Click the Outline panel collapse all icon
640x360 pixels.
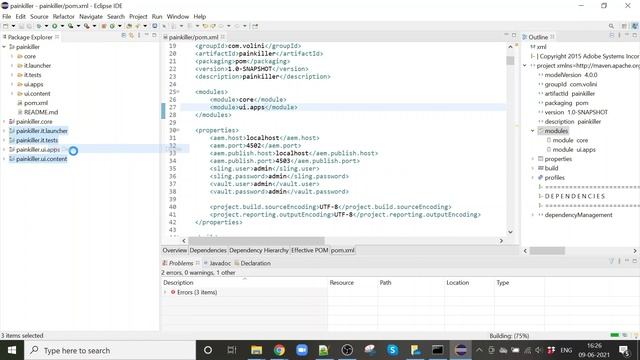point(611,36)
